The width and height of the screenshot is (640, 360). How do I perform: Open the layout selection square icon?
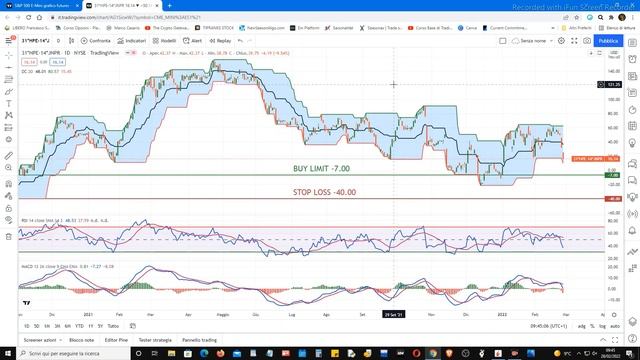click(503, 41)
